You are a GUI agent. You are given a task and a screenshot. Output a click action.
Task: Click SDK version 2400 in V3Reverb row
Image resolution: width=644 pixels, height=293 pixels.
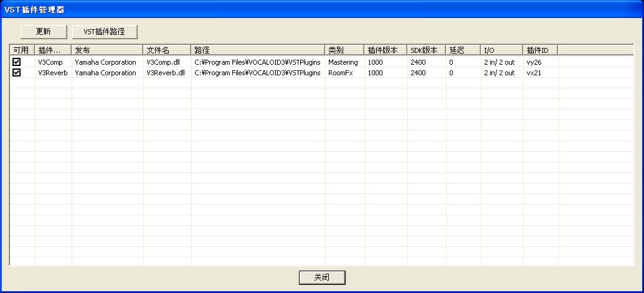(418, 73)
